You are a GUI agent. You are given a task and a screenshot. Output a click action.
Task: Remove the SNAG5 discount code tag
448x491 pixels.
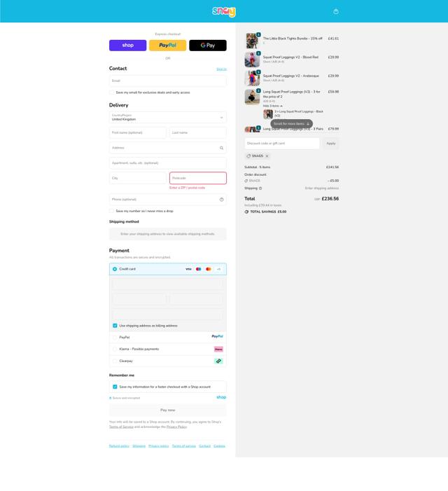267,156
